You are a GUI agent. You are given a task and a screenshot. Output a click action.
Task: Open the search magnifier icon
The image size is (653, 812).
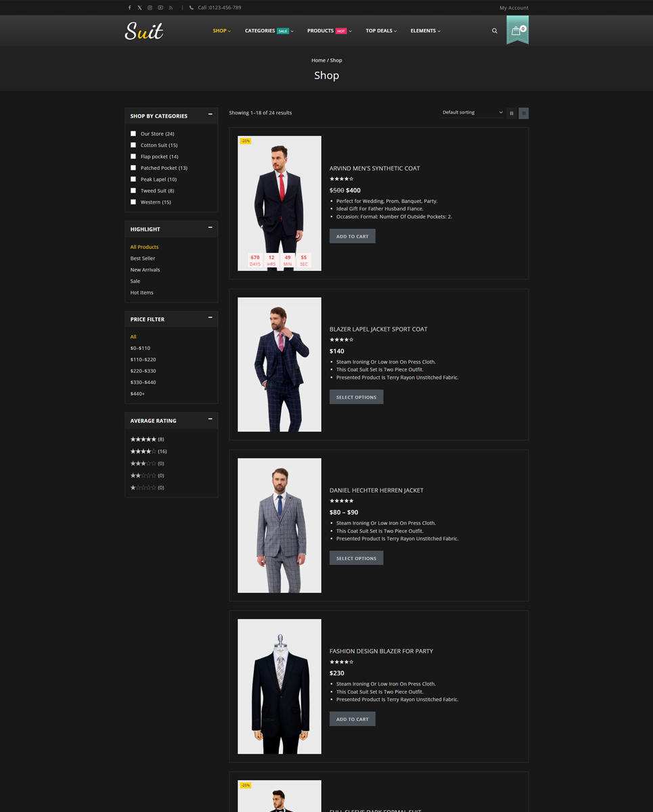[x=495, y=31]
